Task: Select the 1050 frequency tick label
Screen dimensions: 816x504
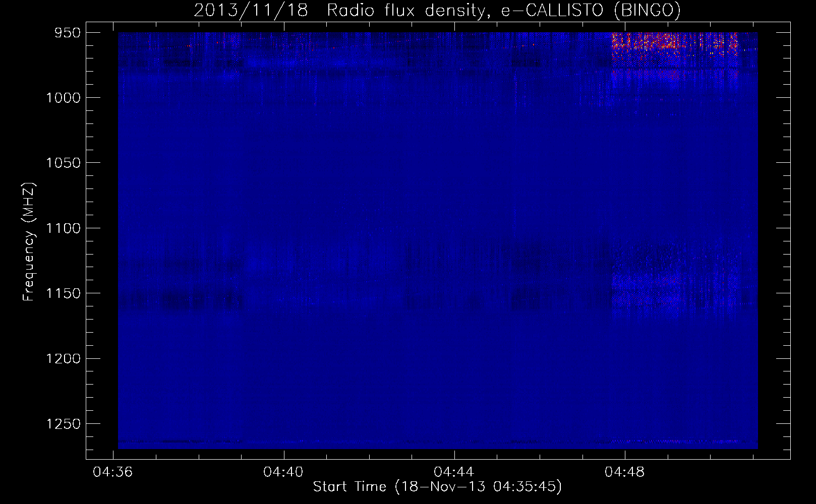Action: click(x=63, y=163)
